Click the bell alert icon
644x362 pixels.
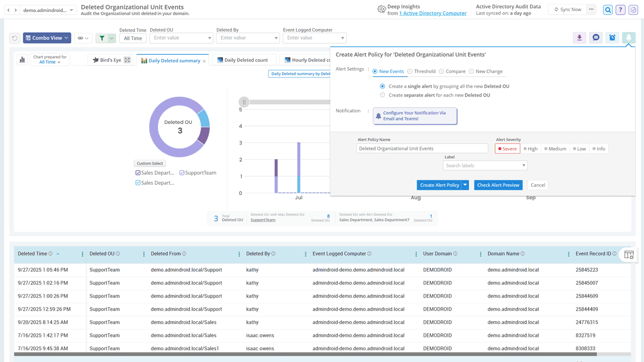[628, 38]
